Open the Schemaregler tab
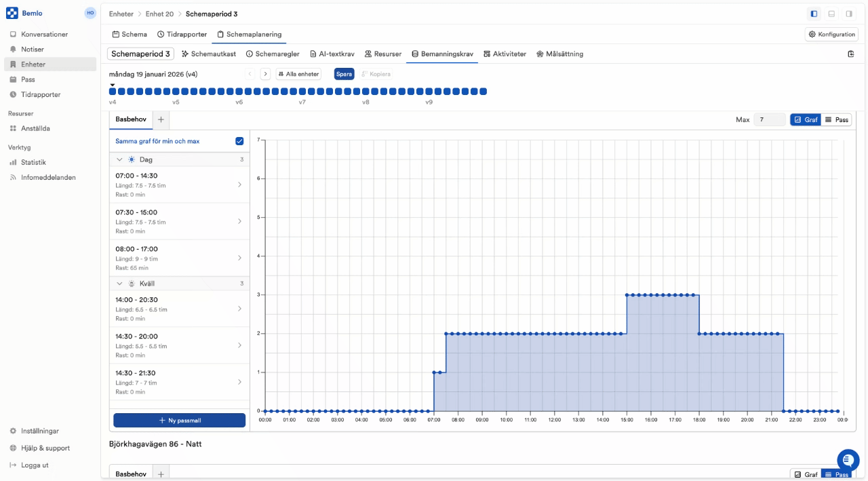868x481 pixels. (x=273, y=54)
